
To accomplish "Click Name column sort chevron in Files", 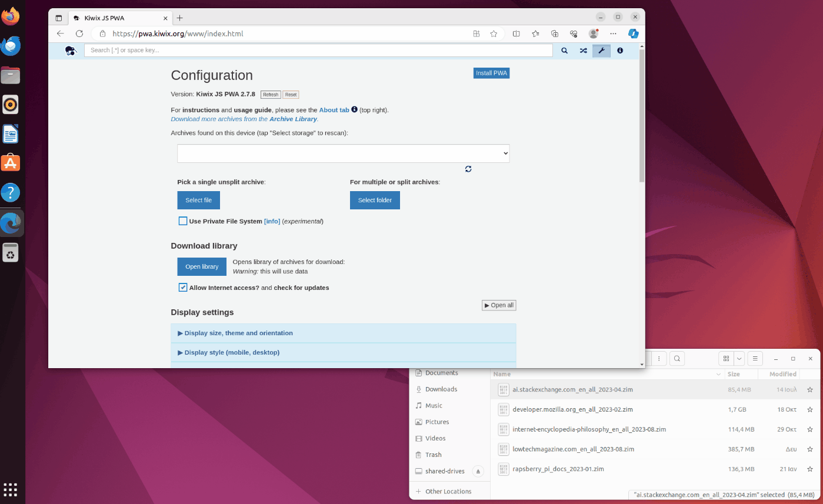I will (718, 375).
